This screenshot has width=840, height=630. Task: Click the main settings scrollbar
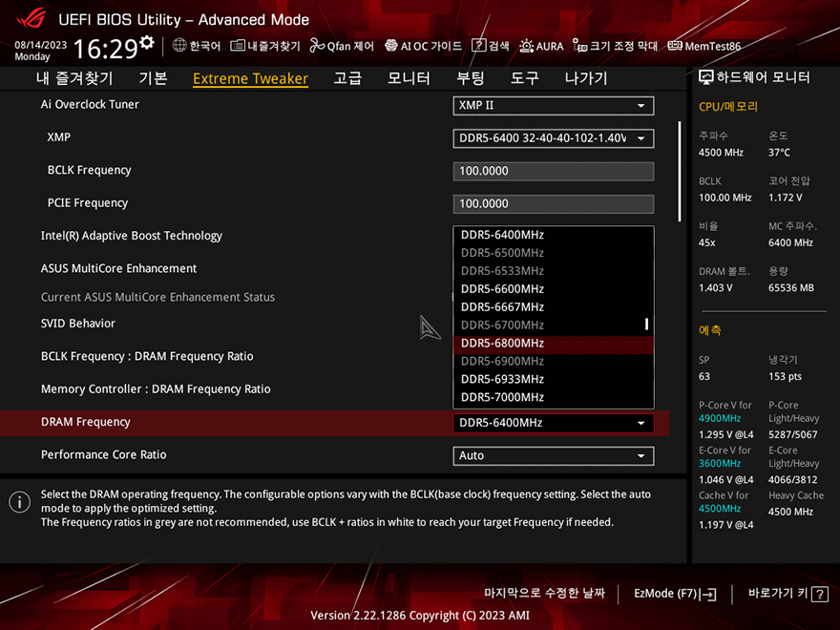[x=680, y=172]
